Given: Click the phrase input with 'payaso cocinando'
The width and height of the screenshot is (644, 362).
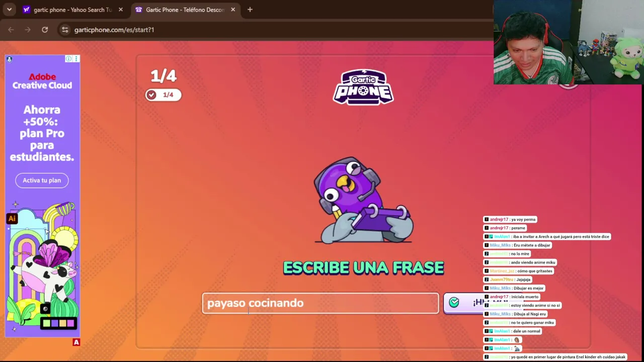Looking at the screenshot, I should point(320,303).
